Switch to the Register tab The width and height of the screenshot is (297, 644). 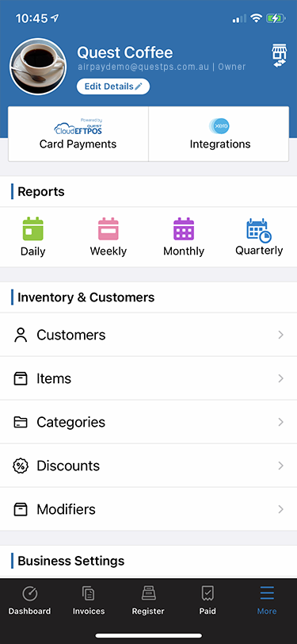(148, 600)
